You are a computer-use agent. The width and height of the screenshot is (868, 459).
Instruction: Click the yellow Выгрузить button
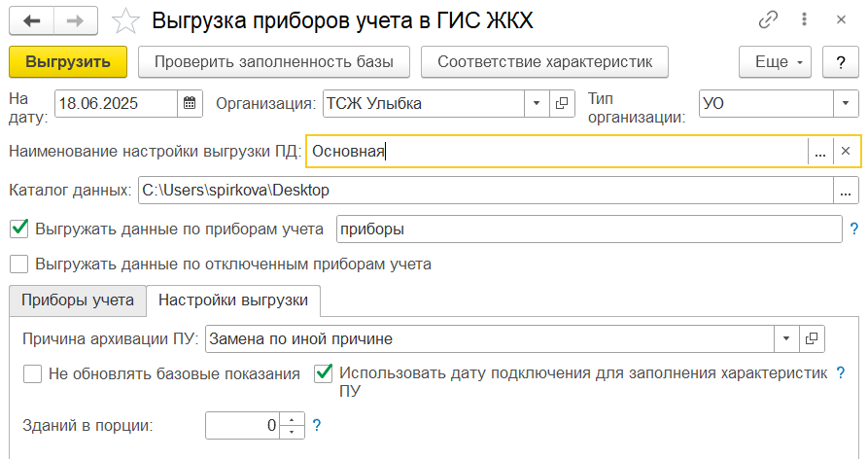tap(68, 62)
